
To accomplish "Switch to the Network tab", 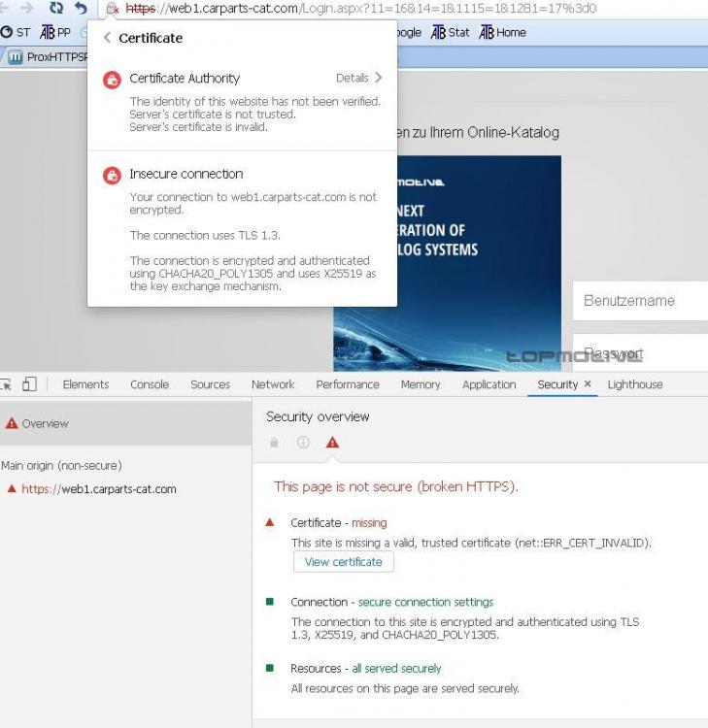I will (273, 384).
